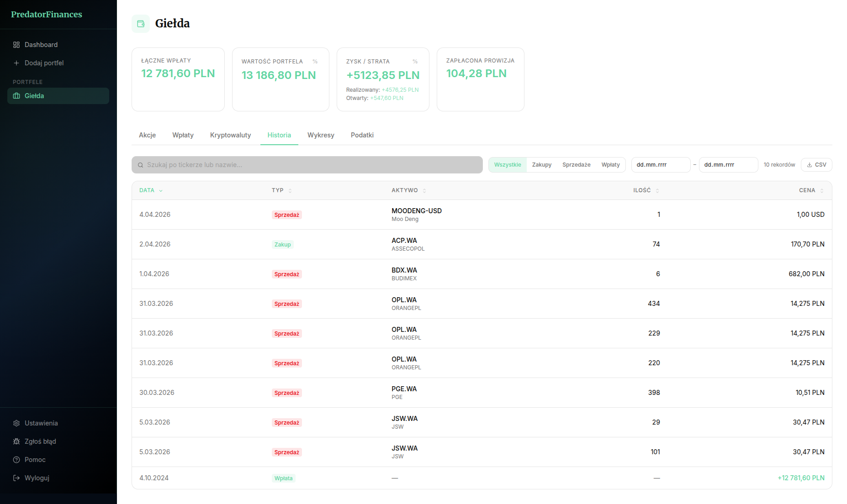The width and height of the screenshot is (847, 504).
Task: Toggle percent view on the Wartość portfela card
Action: [315, 61]
